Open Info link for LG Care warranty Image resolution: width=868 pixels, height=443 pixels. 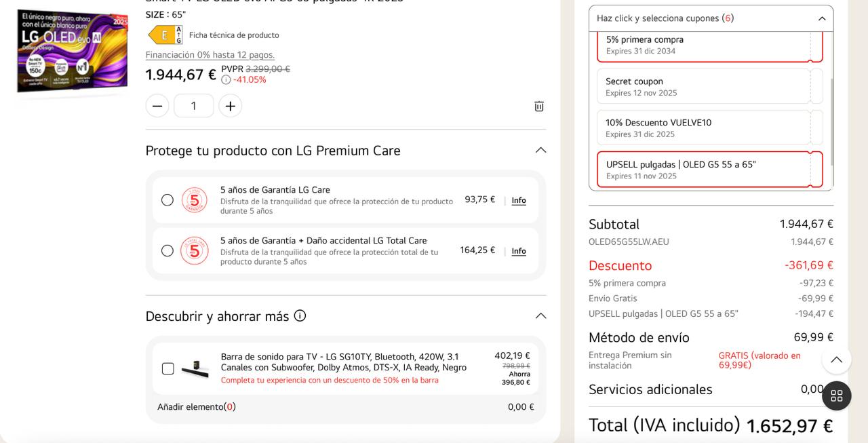pos(519,200)
